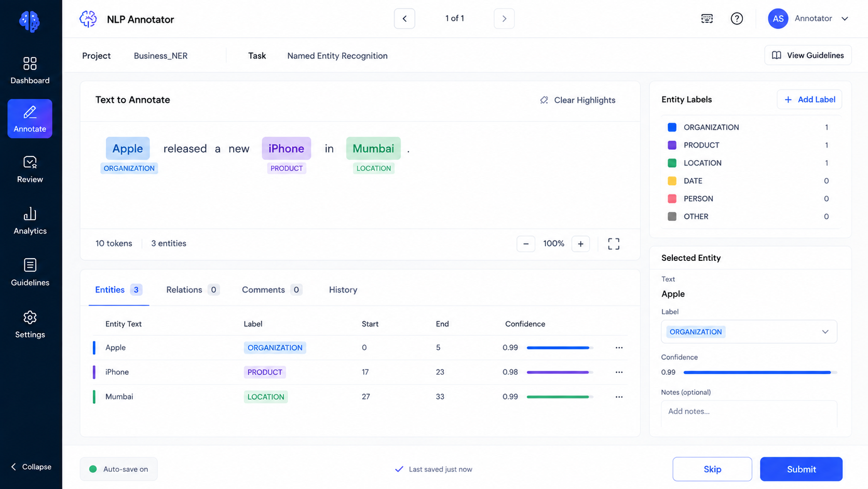The image size is (868, 489).
Task: Switch to the Entities tab
Action: point(118,290)
